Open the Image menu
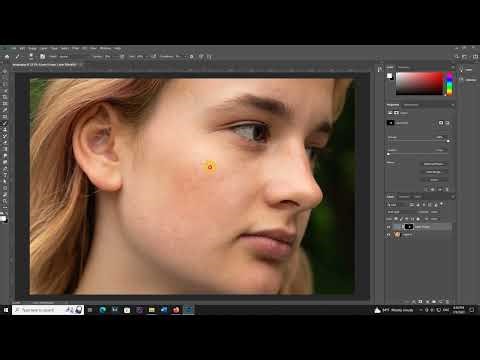This screenshot has width=480, height=360. [32, 48]
